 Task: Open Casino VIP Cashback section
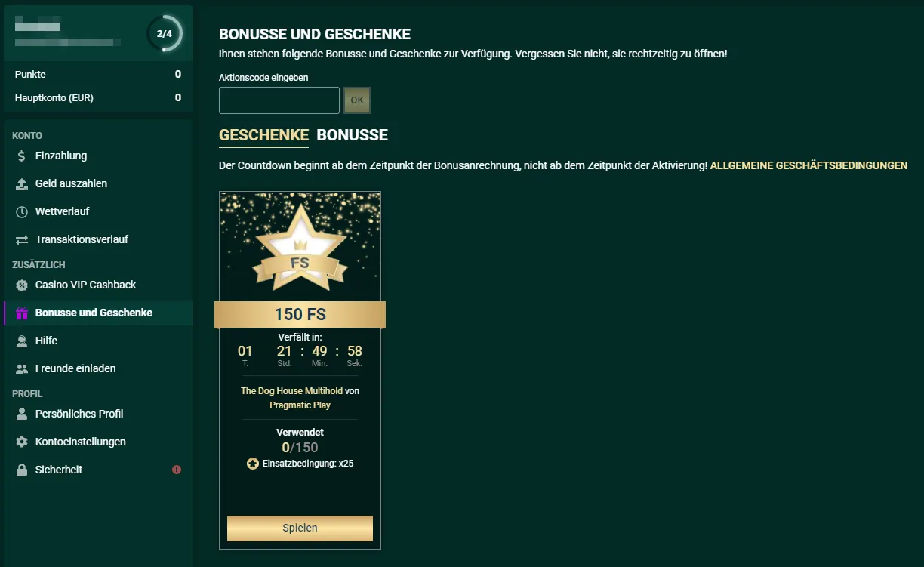[x=98, y=285]
